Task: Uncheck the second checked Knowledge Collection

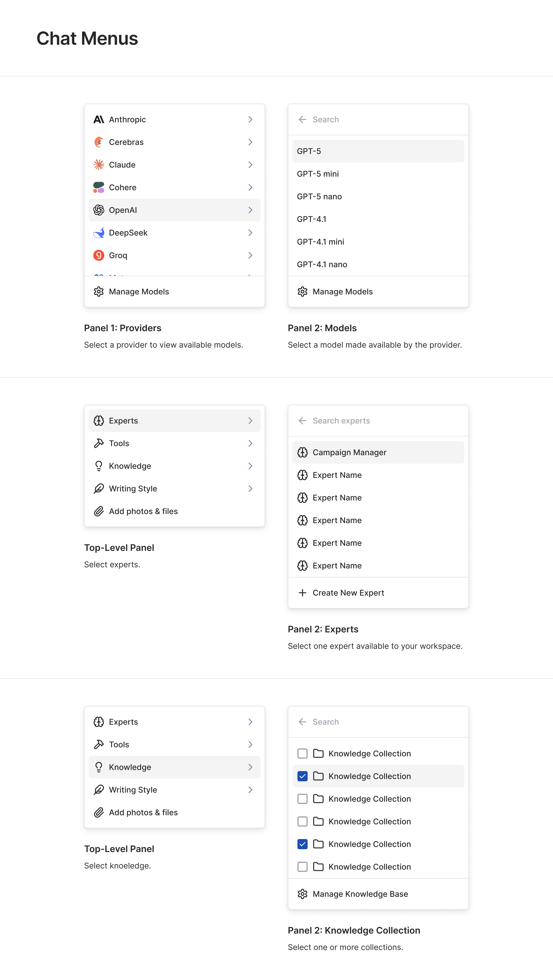Action: tap(302, 844)
